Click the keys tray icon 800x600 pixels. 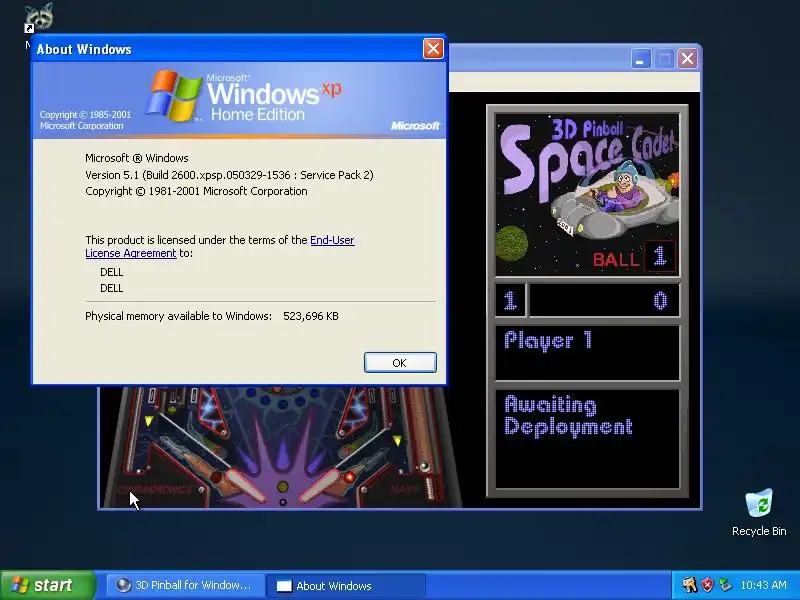click(689, 585)
